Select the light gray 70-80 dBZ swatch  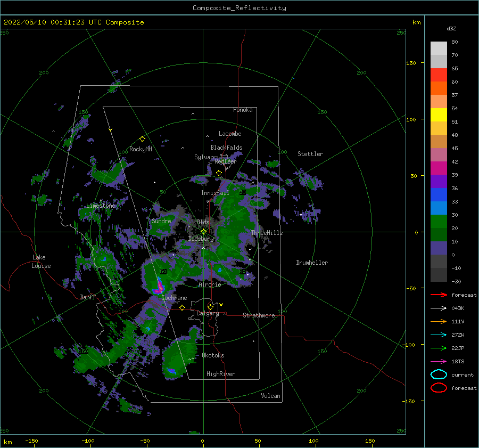(439, 48)
